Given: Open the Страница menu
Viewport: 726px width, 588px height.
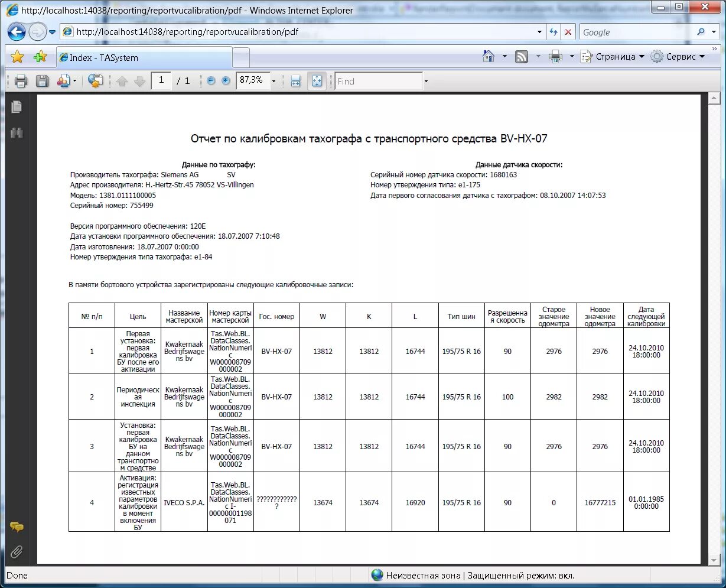Looking at the screenshot, I should click(x=612, y=57).
